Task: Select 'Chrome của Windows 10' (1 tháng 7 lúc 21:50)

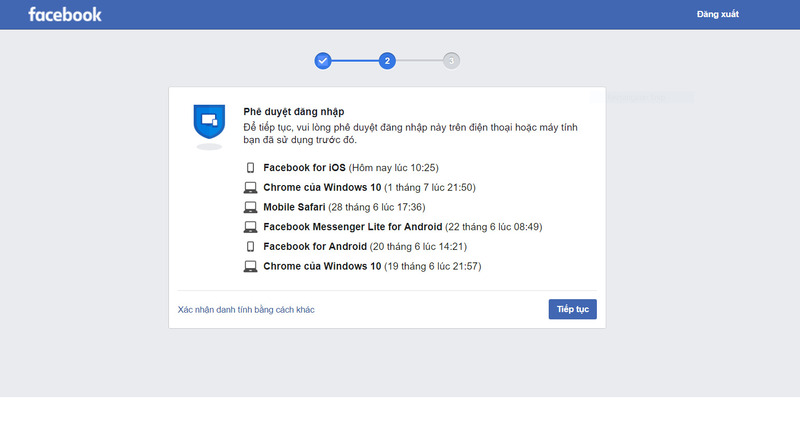Action: 369,188
